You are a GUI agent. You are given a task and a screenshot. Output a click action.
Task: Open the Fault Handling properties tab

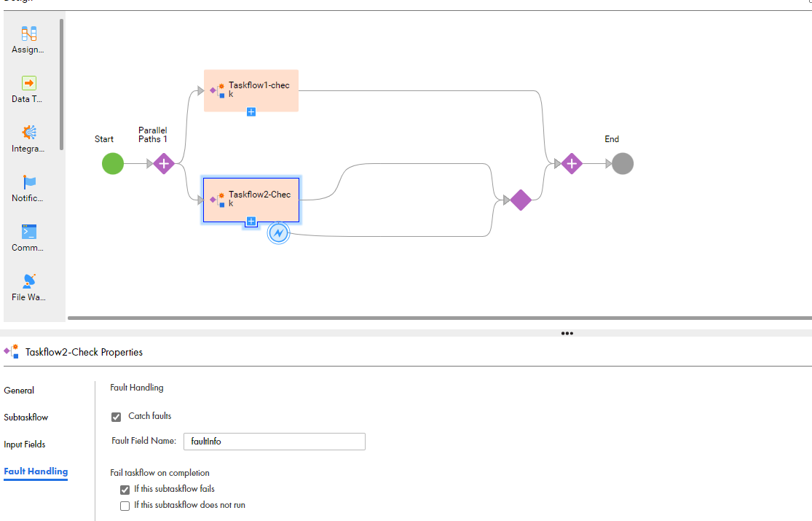pos(36,471)
